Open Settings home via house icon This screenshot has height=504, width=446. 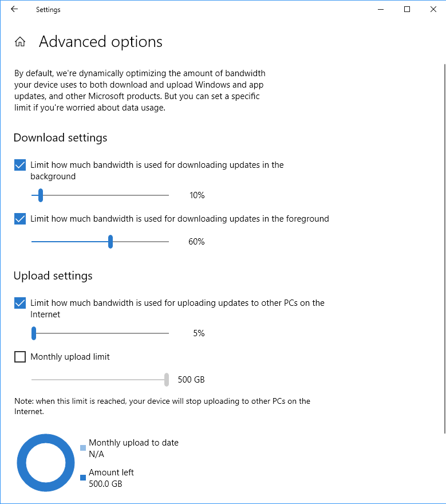point(20,42)
